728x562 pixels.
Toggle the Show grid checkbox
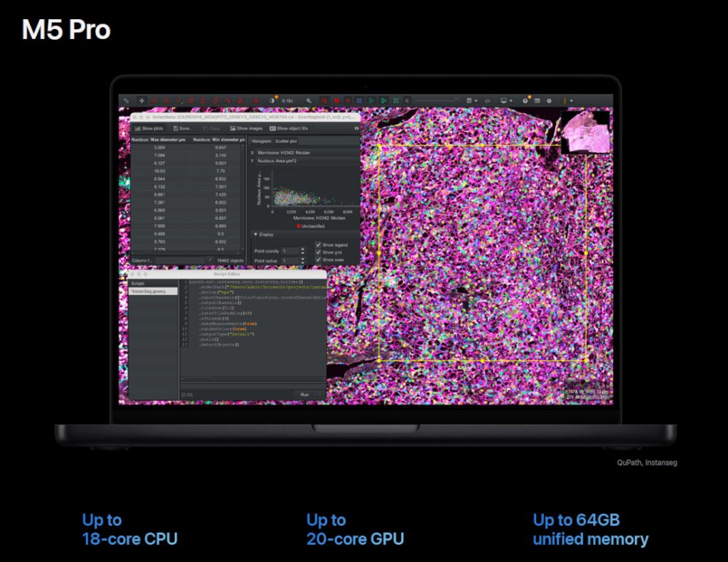318,253
